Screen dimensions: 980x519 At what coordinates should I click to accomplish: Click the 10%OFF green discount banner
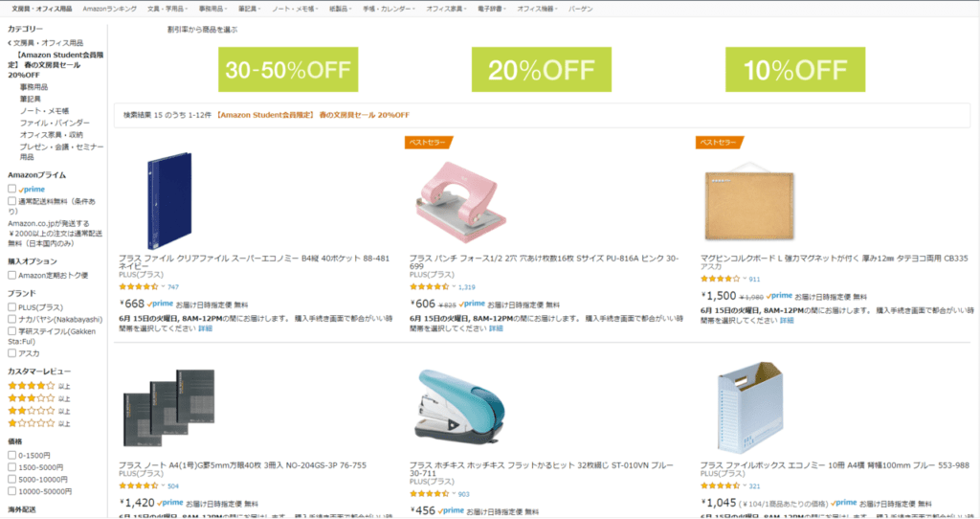(x=794, y=69)
